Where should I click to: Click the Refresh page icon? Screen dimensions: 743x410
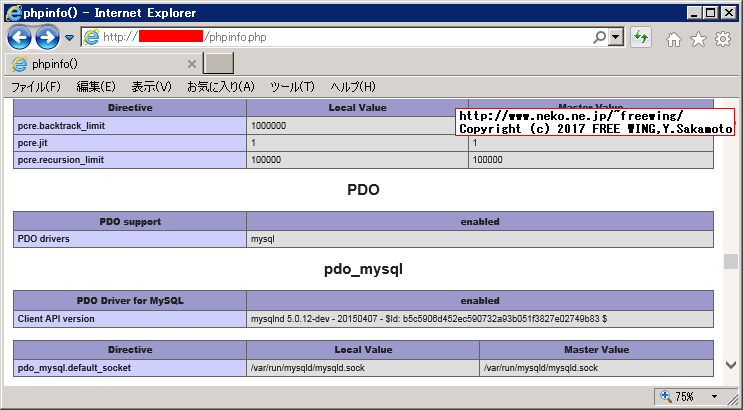(x=641, y=38)
